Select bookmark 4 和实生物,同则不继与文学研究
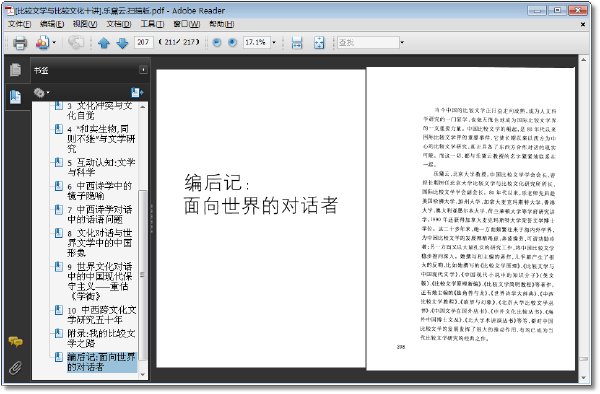 (x=101, y=138)
